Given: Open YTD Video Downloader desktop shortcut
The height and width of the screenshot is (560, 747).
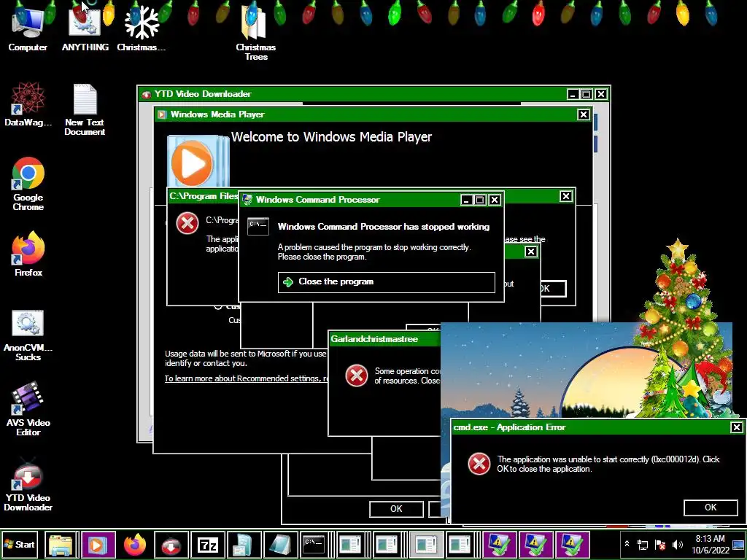Looking at the screenshot, I should point(28,485).
